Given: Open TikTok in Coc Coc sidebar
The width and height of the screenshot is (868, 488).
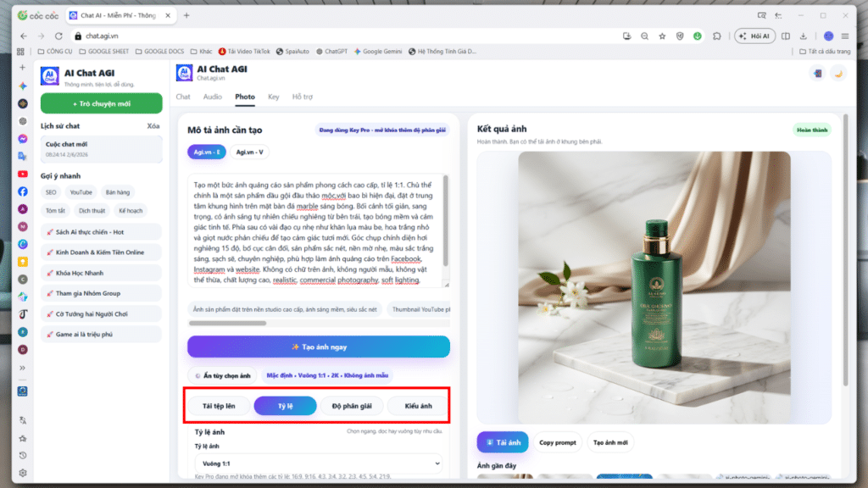Looking at the screenshot, I should pos(23,314).
